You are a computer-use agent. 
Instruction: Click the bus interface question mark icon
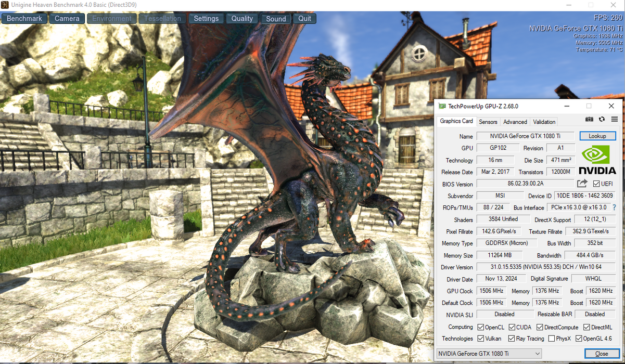tap(615, 207)
